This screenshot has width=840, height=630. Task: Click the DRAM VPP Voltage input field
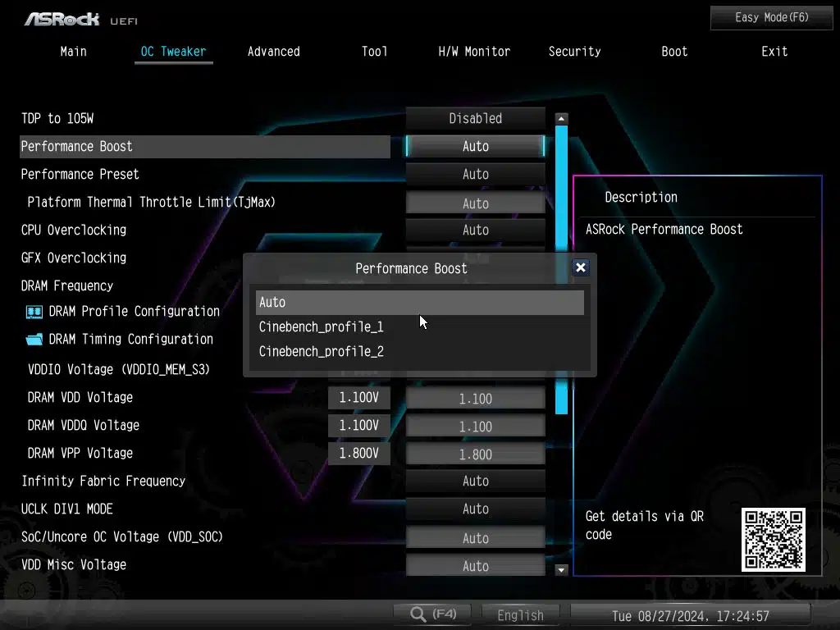click(x=475, y=454)
